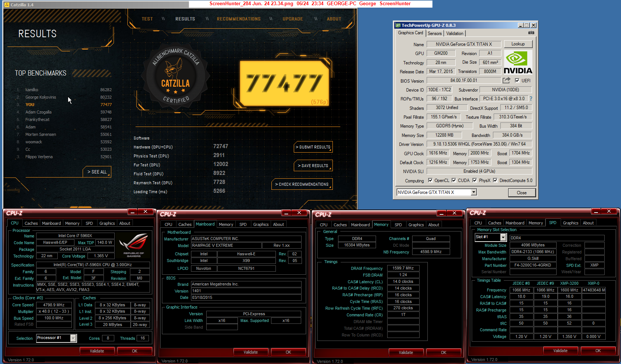Click OK in the CPU-Z Memory window
Viewport: 621px width, 364px height.
click(x=443, y=352)
